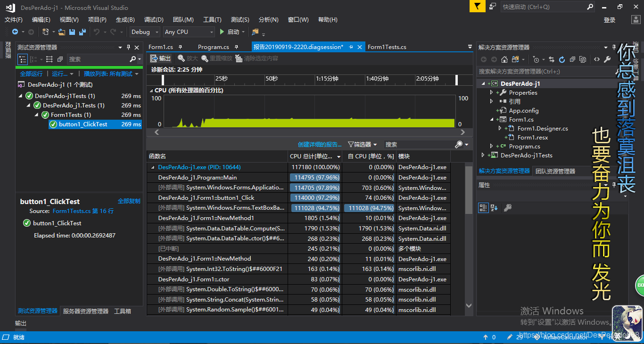Click the right handle of the timeline selection
Screen dimensions: 644x344
(456, 80)
